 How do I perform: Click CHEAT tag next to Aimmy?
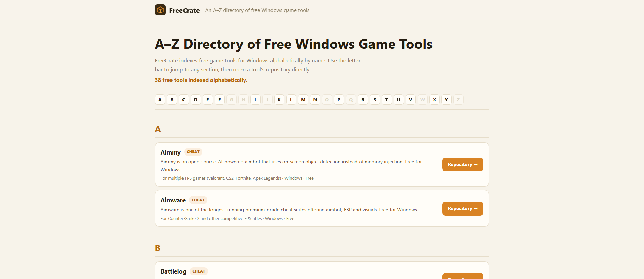coord(193,152)
